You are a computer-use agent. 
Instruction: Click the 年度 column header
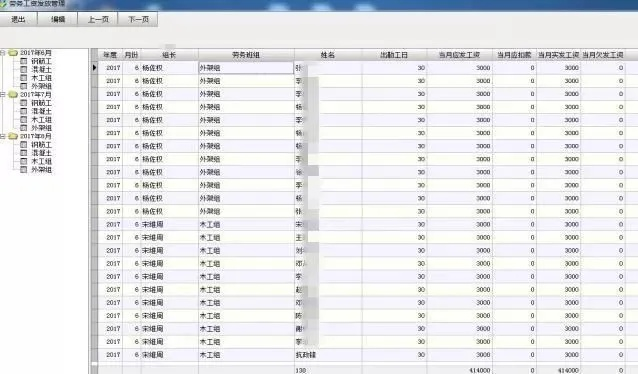pyautogui.click(x=110, y=55)
